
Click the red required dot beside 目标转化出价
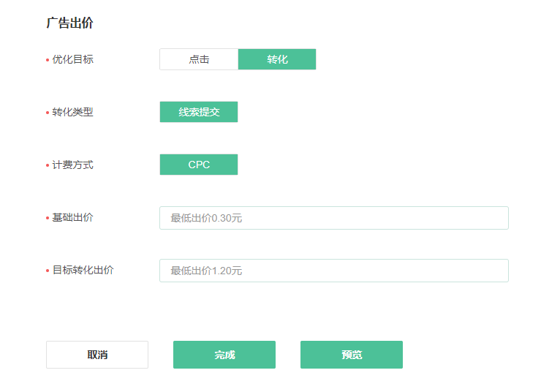point(48,271)
